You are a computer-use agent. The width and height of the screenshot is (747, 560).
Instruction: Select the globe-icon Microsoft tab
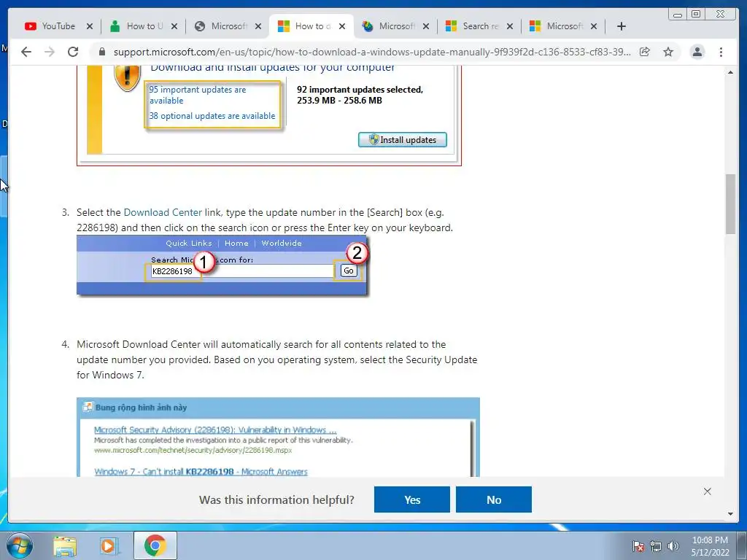tap(221, 26)
